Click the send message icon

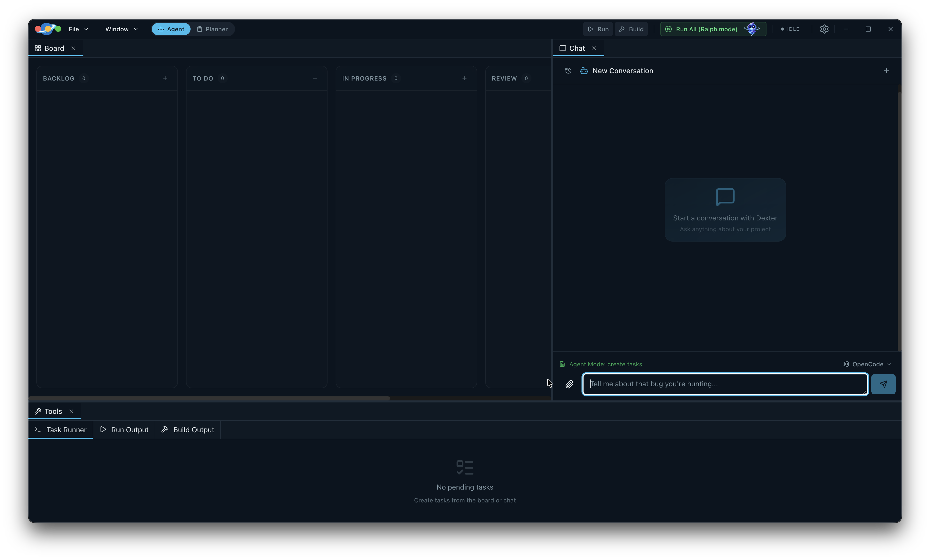(x=883, y=384)
